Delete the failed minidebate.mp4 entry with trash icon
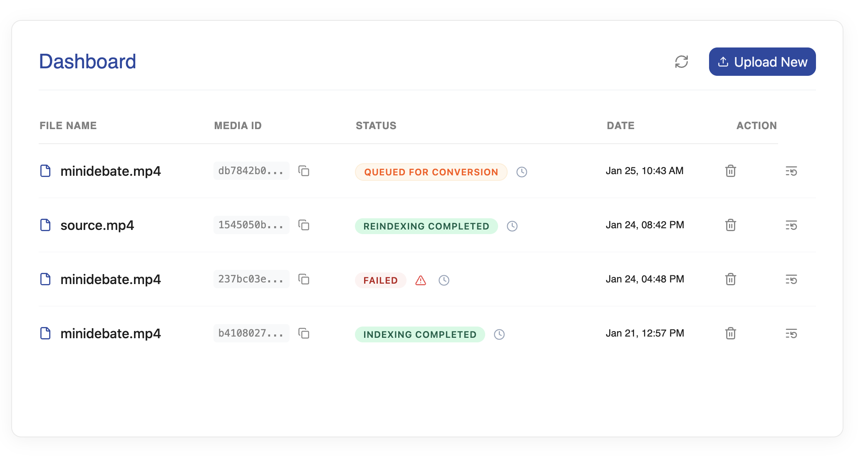The image size is (868, 474). click(x=731, y=279)
